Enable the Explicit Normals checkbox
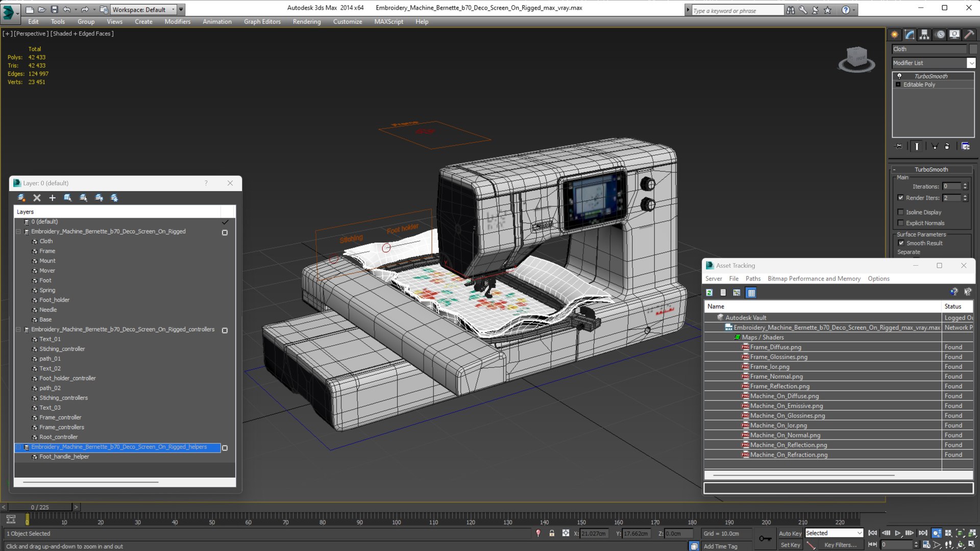Screen dimensions: 980x551 pos(901,223)
